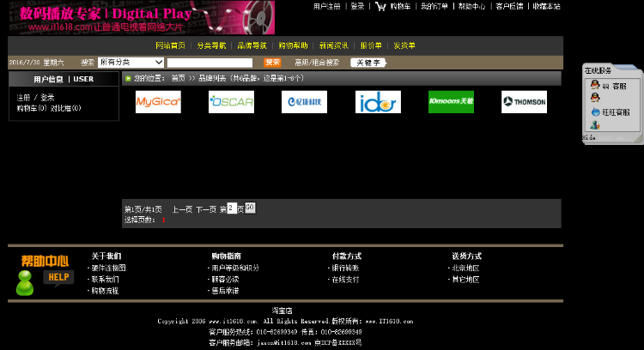Open 顾客必读 footer link
Image resolution: width=644 pixels, height=350 pixels.
coord(225,280)
